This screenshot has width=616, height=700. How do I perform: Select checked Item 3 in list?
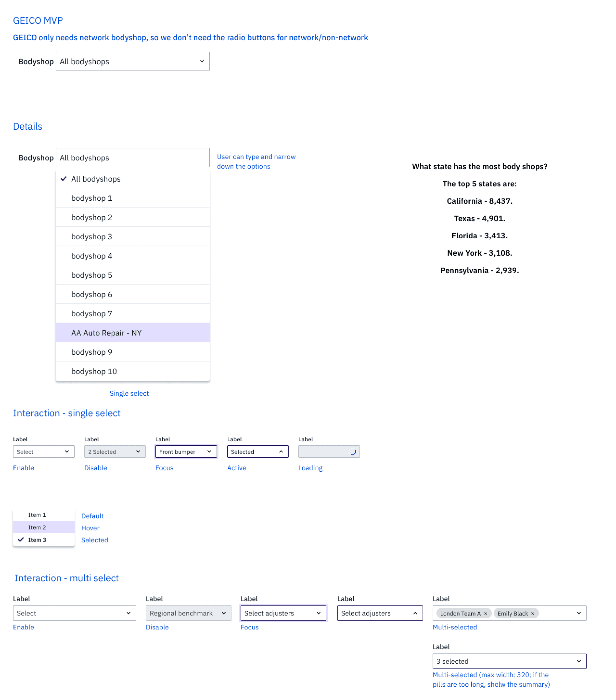click(x=37, y=540)
